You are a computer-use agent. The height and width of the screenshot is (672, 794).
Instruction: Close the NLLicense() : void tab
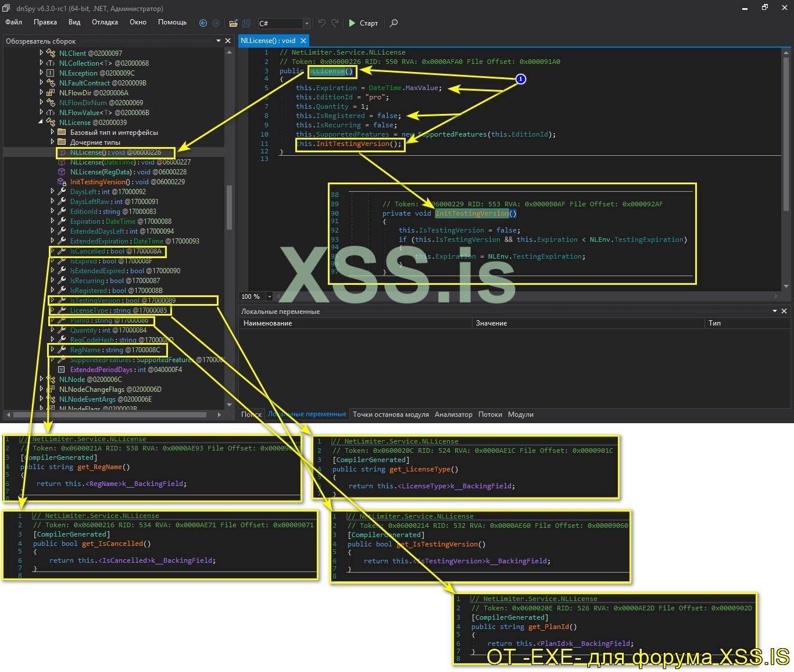click(303, 41)
